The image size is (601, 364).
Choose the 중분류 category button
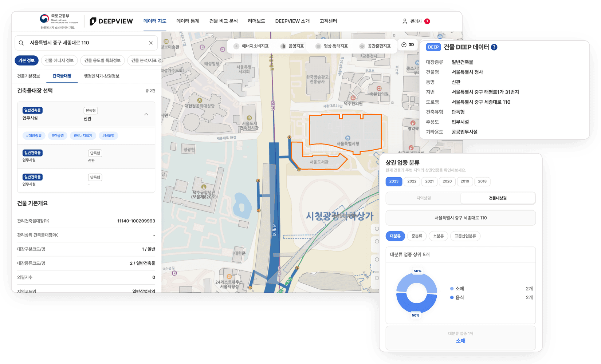point(417,236)
